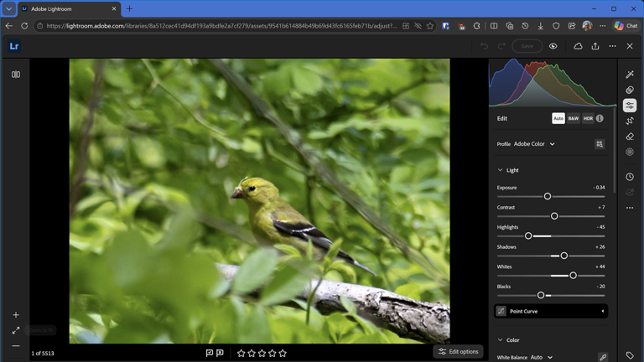Open the browser profile avatar
This screenshot has height=362, width=644.
(x=587, y=26)
